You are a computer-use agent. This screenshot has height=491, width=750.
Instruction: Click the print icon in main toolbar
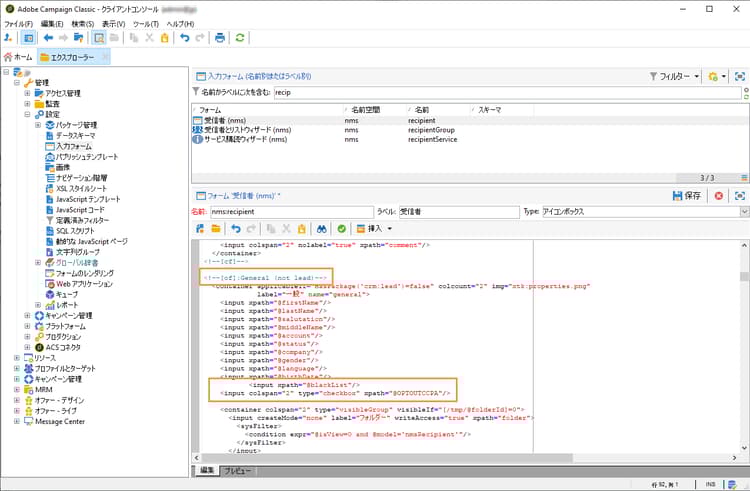pos(220,38)
